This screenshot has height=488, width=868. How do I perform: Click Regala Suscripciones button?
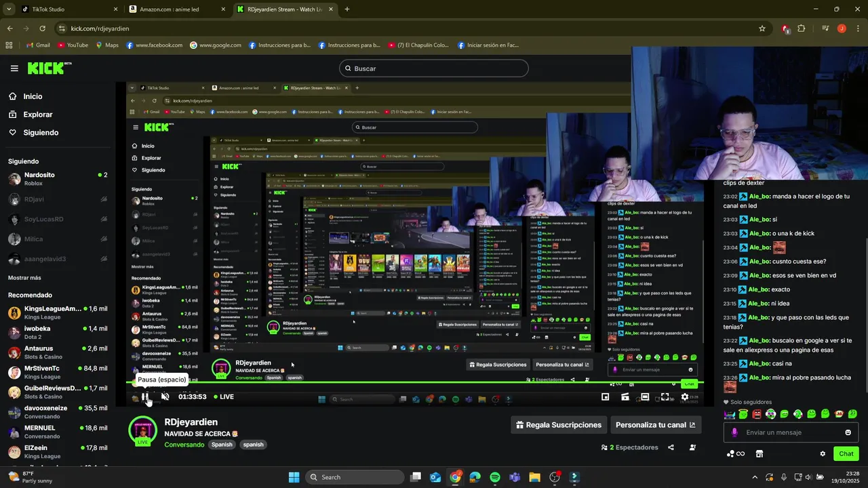[559, 425]
